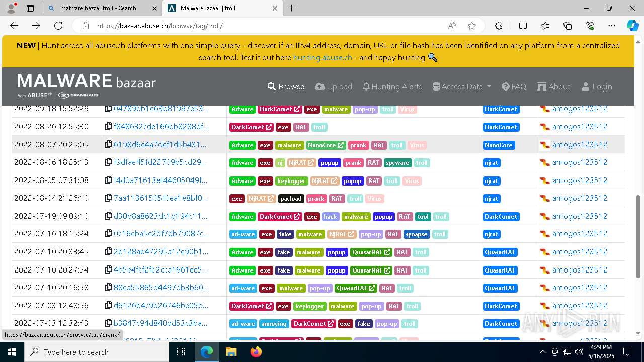Expand the Access Data dropdown menu
Screen dimensions: 644x362
pyautogui.click(x=461, y=86)
